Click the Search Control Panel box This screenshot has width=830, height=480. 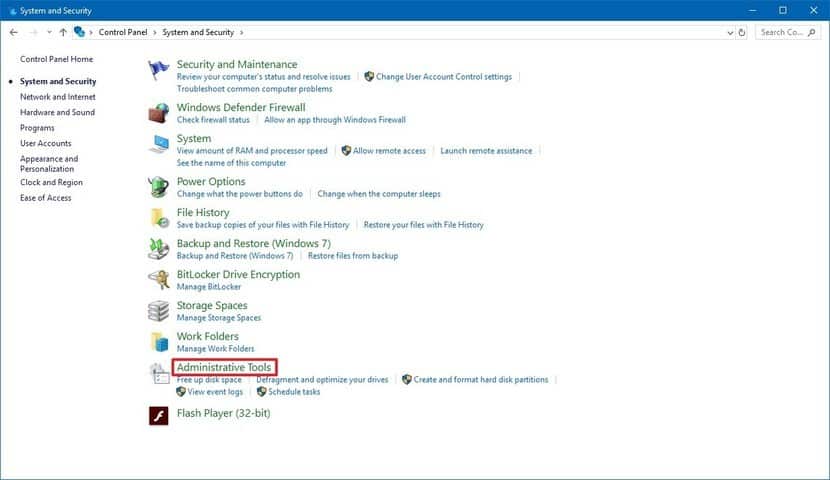pyautogui.click(x=787, y=32)
